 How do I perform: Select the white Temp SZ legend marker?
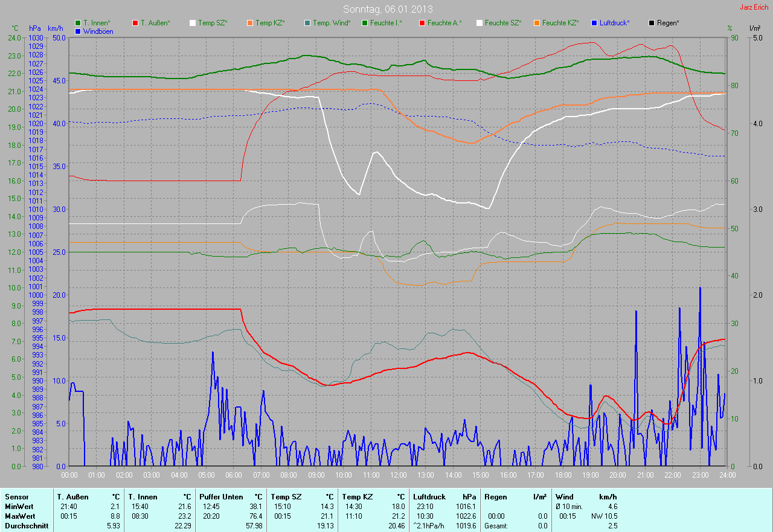point(193,23)
